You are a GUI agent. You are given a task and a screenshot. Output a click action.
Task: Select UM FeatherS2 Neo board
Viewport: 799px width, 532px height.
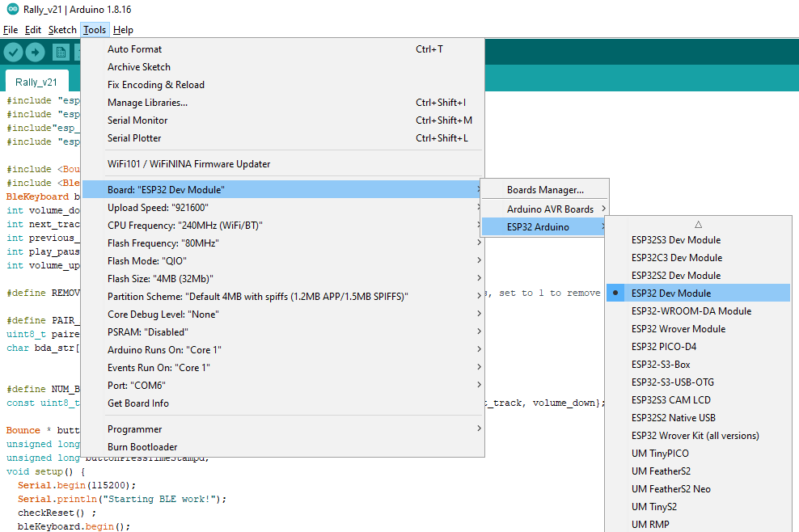[698, 488]
